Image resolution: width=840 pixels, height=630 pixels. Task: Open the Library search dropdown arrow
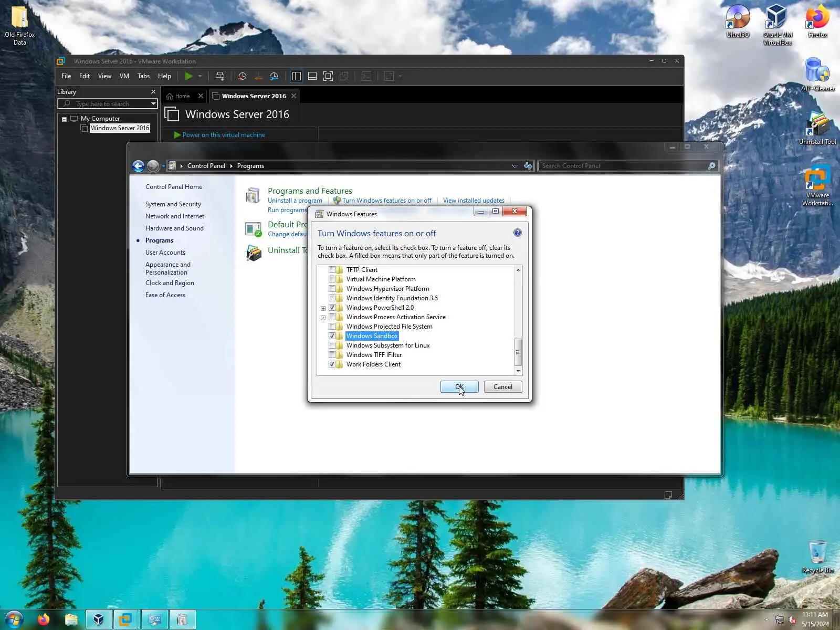153,104
